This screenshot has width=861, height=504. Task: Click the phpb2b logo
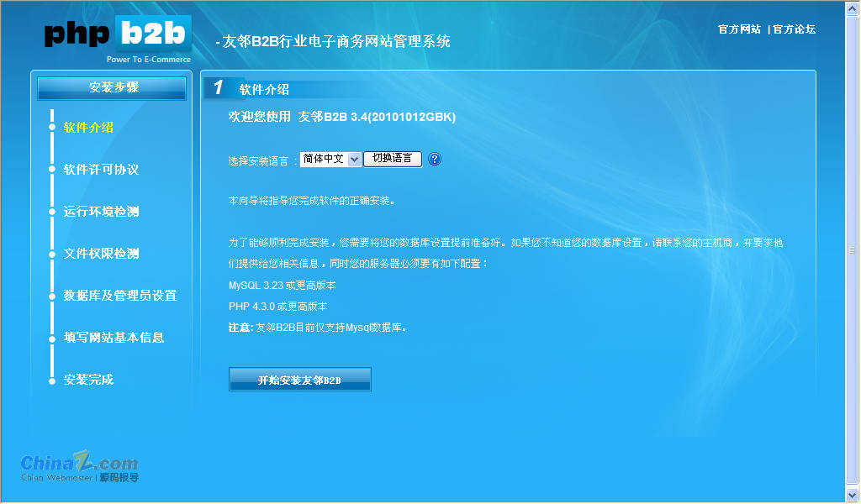[x=118, y=39]
